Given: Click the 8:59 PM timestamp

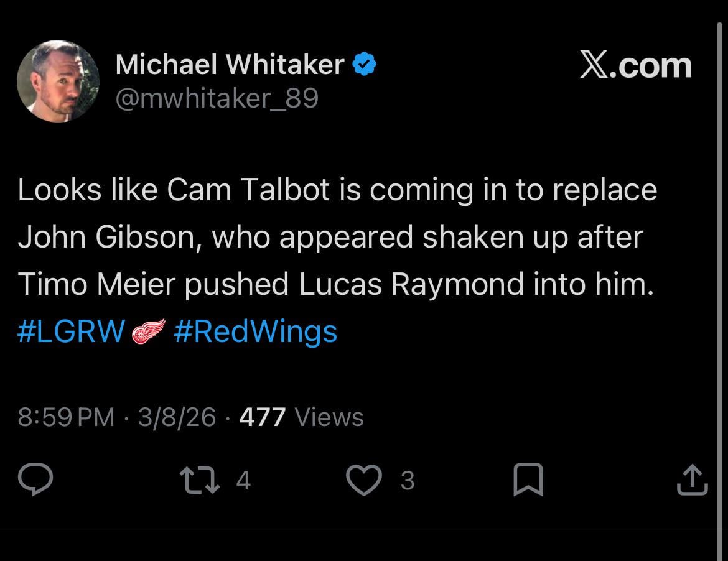Looking at the screenshot, I should pos(66,417).
